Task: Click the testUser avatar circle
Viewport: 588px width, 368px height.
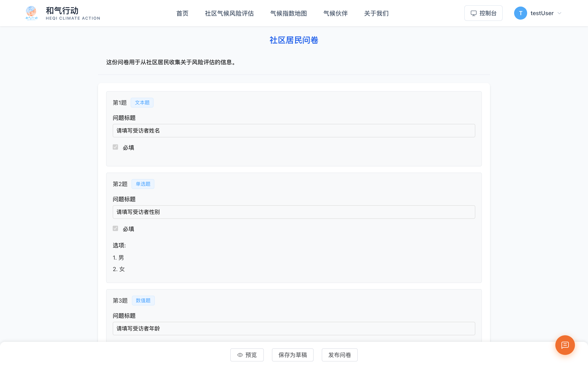Action: pos(520,13)
